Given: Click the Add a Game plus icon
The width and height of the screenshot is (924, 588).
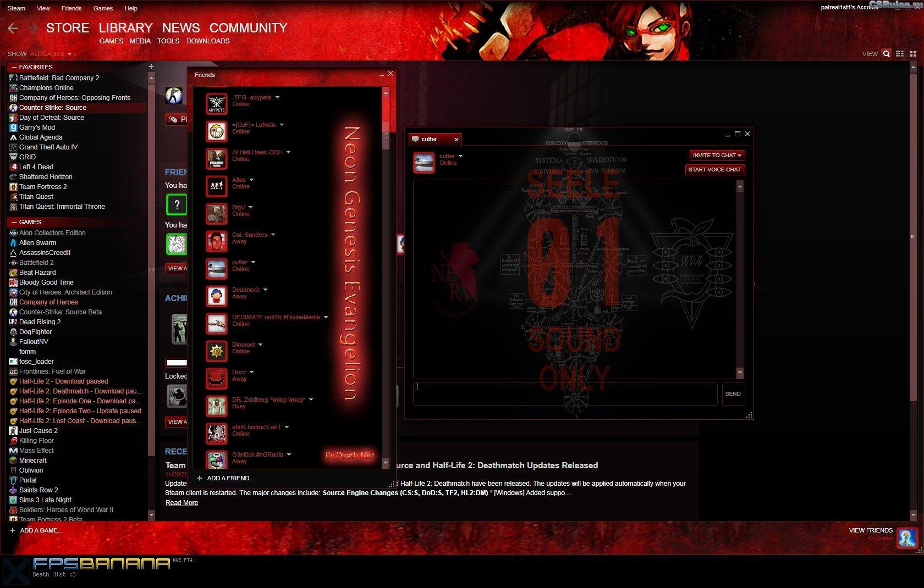Looking at the screenshot, I should (x=13, y=530).
